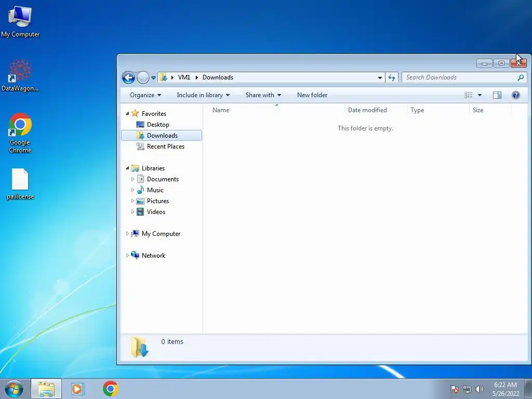Click the network tray icon

467,389
